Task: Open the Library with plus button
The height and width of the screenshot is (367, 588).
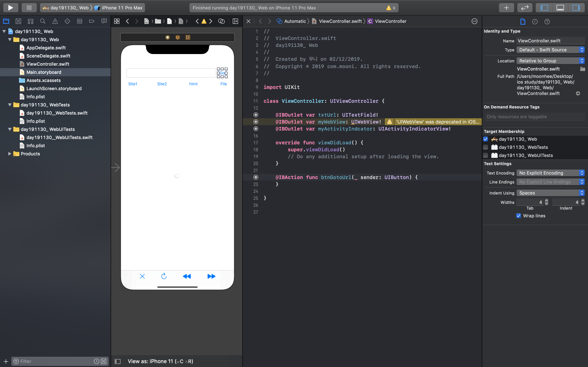Action: 506,8
